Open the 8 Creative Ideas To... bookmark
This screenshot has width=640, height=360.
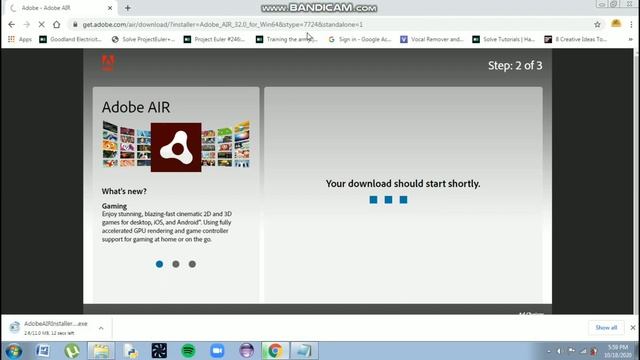[x=576, y=39]
